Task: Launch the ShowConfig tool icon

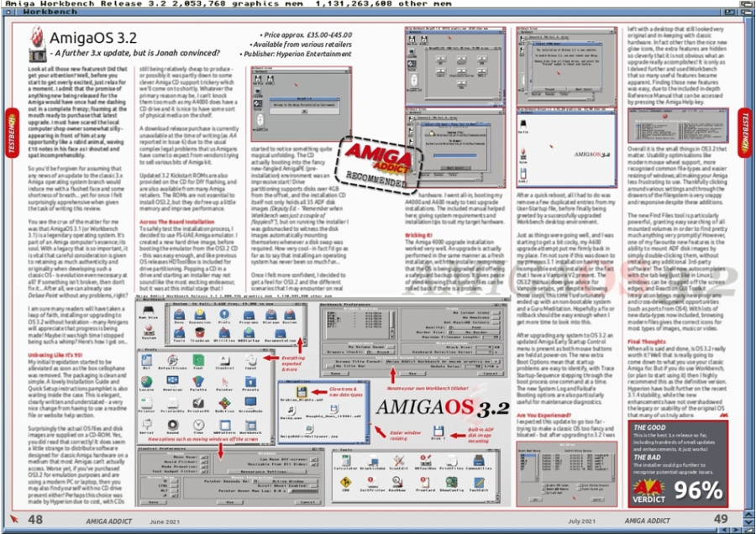Action: pyautogui.click(x=452, y=482)
